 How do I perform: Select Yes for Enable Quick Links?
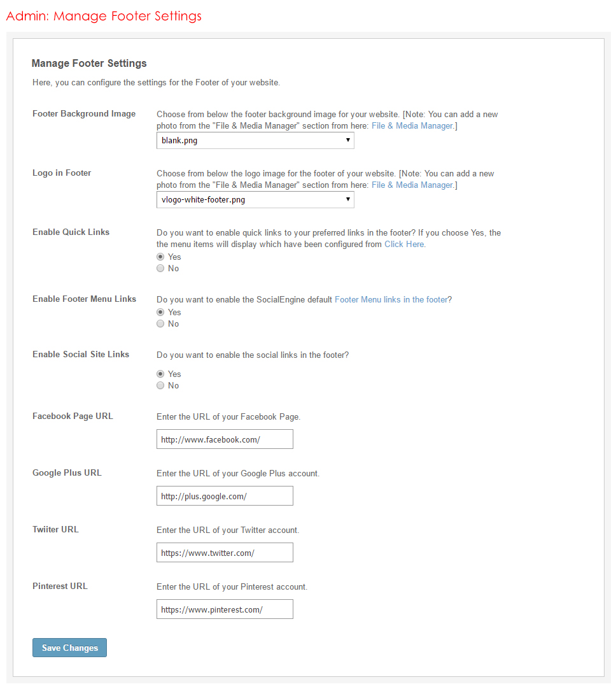tap(160, 257)
